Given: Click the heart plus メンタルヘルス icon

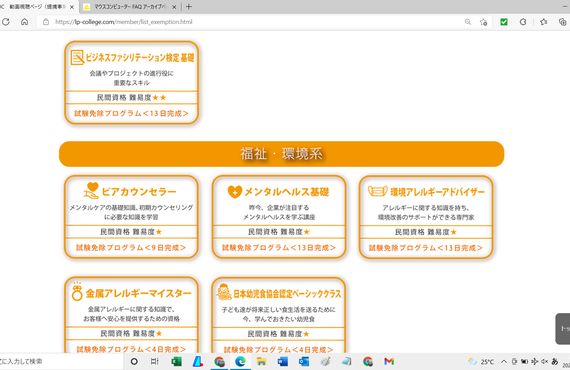Looking at the screenshot, I should click(x=234, y=192).
